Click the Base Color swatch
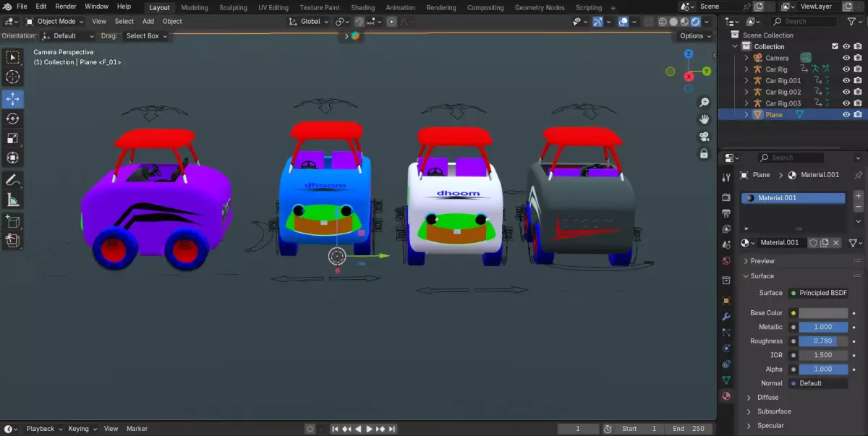The width and height of the screenshot is (868, 436). pyautogui.click(x=823, y=313)
